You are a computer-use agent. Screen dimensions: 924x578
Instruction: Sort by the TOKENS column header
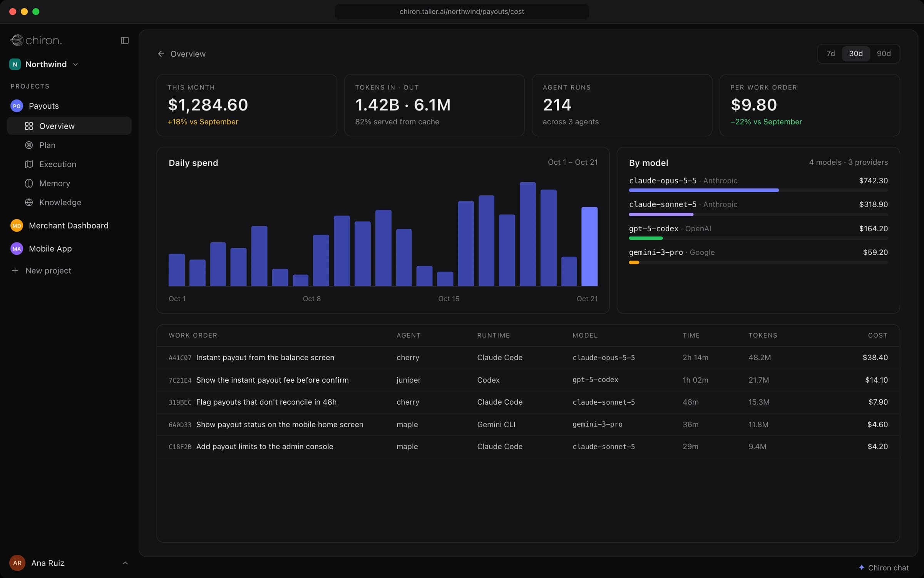coord(763,335)
